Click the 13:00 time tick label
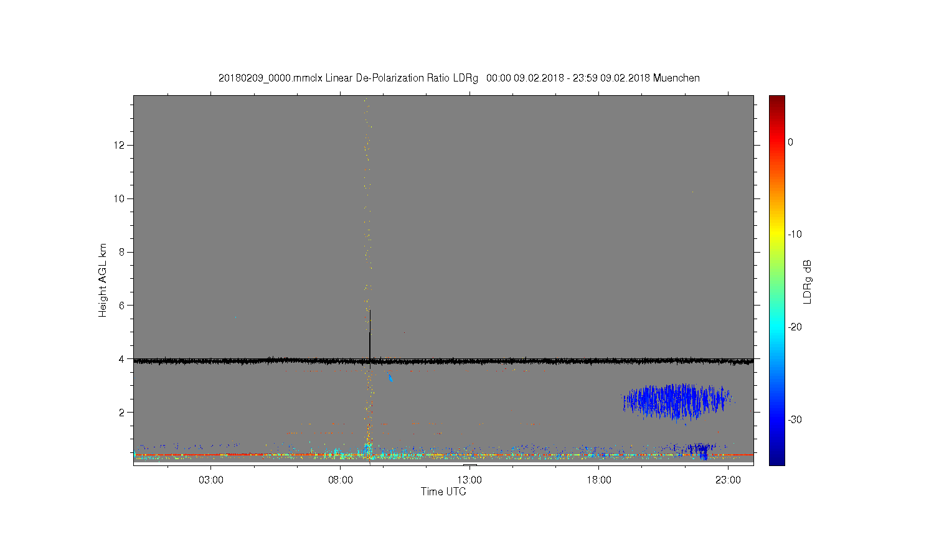Screen dimensions: 934x560 pyautogui.click(x=469, y=480)
